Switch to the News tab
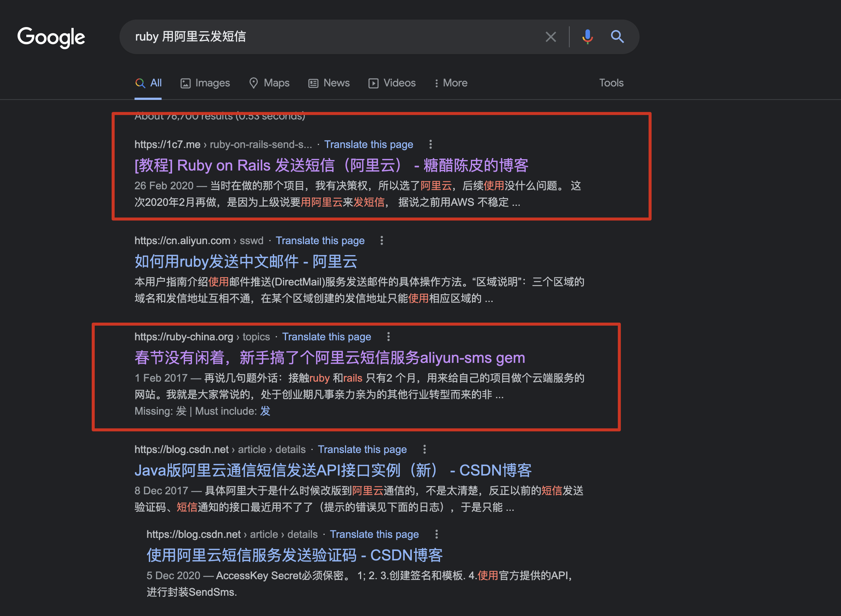841x616 pixels. [x=329, y=83]
